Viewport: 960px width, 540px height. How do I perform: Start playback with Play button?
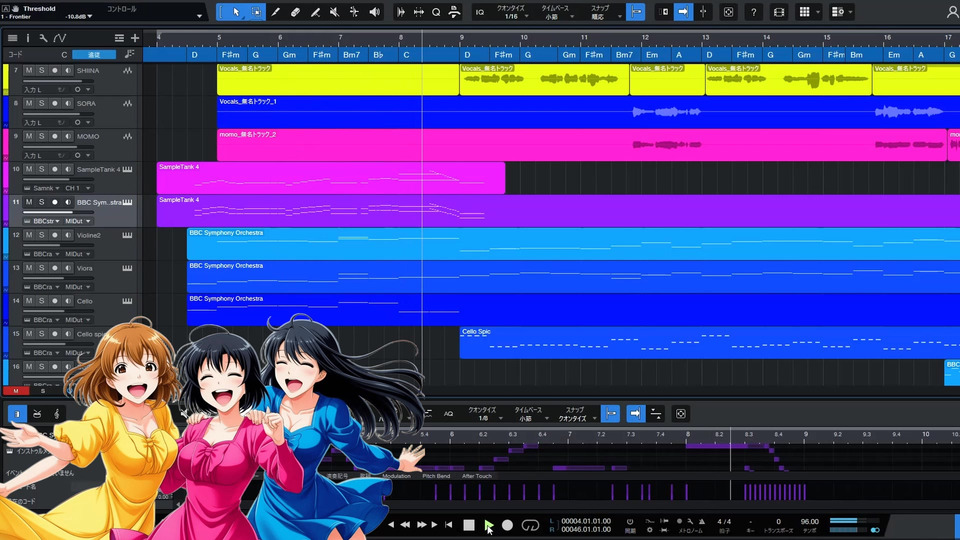coord(489,525)
